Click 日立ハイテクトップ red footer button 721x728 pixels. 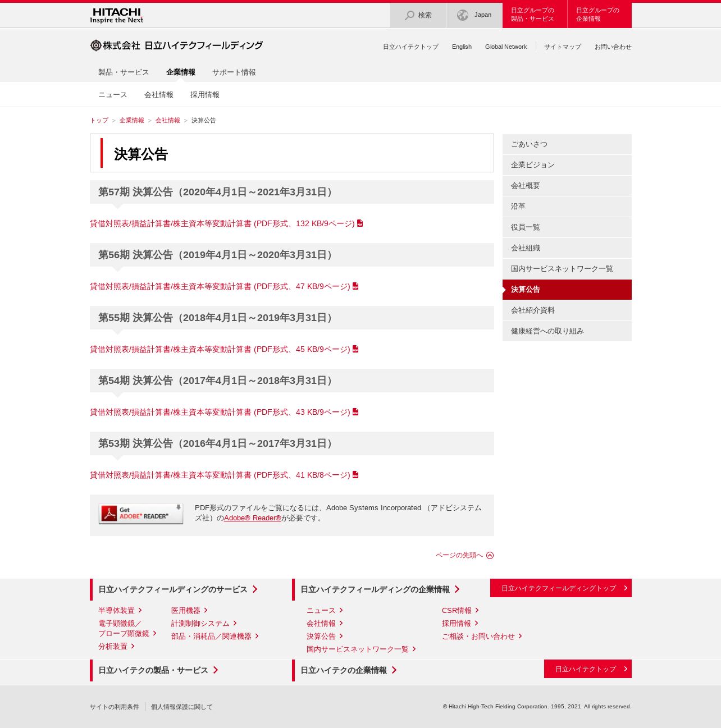[588, 669]
